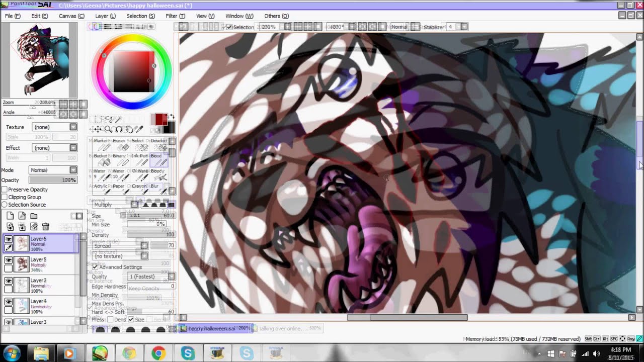This screenshot has width=644, height=362.
Task: Enable Clipping Group checkbox
Action: tap(5, 197)
